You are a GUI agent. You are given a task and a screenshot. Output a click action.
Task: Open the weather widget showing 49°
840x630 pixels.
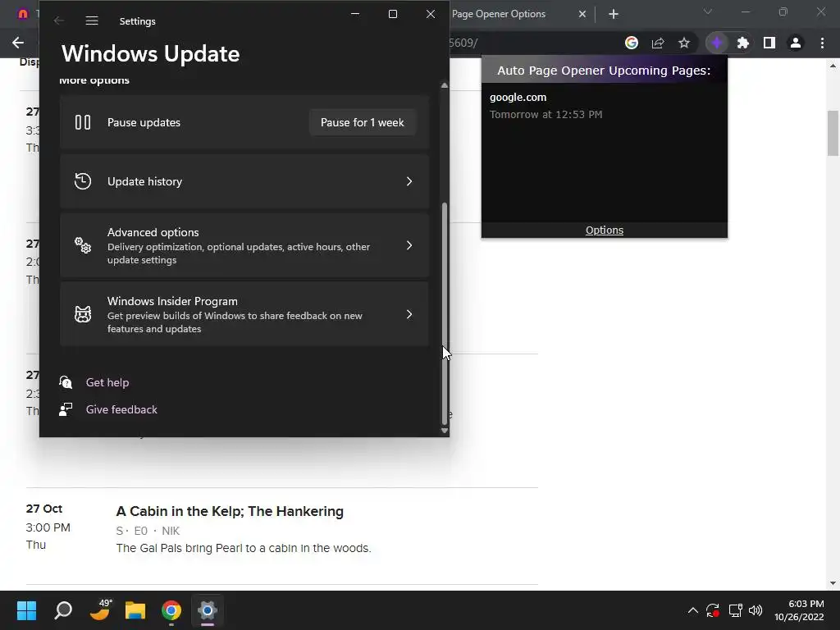pos(99,609)
